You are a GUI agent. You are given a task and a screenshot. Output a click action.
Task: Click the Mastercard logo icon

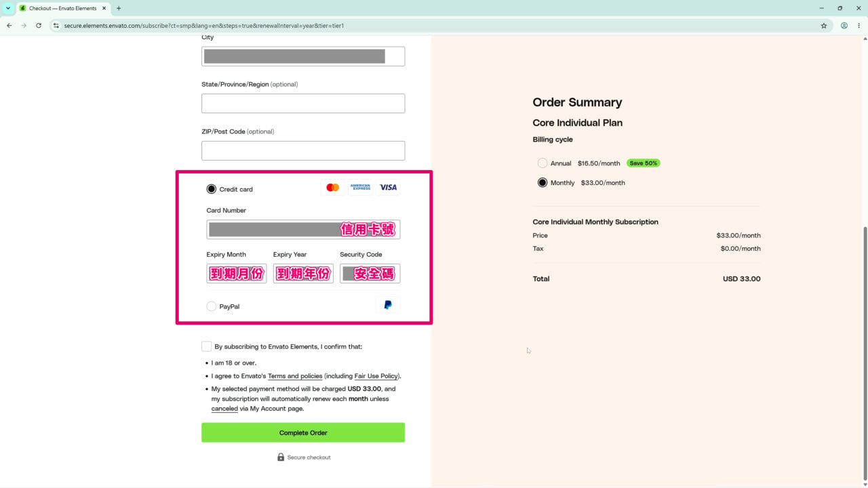pyautogui.click(x=332, y=187)
